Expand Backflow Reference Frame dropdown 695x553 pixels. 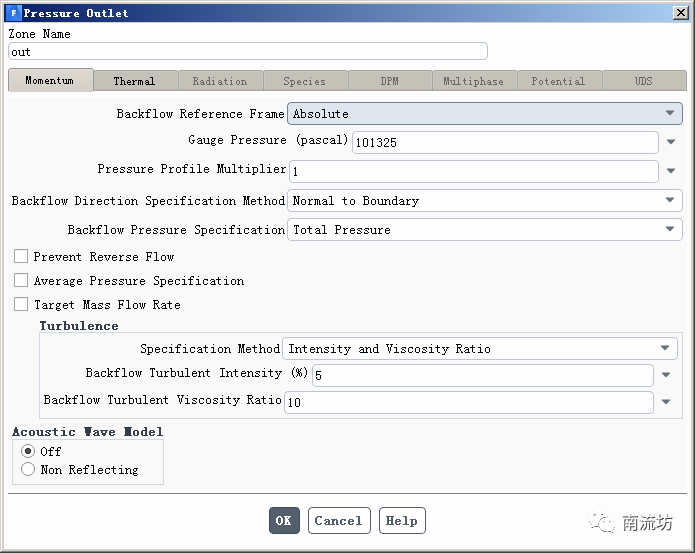[x=485, y=114]
